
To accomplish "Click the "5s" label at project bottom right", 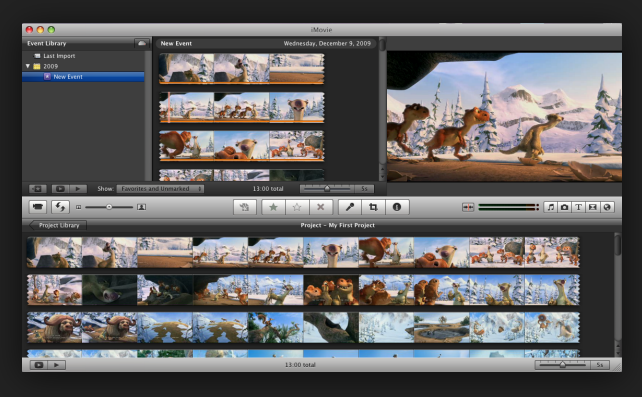I will click(600, 365).
